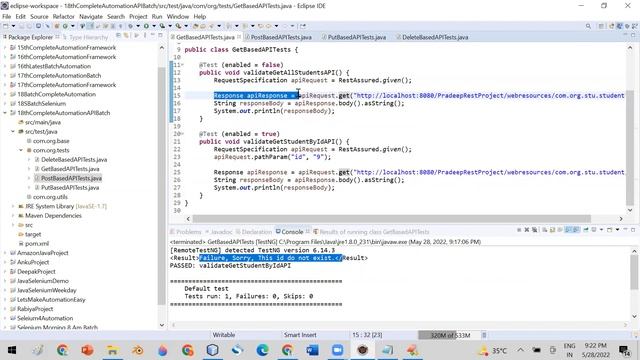Click Display Selected Console icon
Viewport: 640px width, 360px height.
pyautogui.click(x=593, y=230)
